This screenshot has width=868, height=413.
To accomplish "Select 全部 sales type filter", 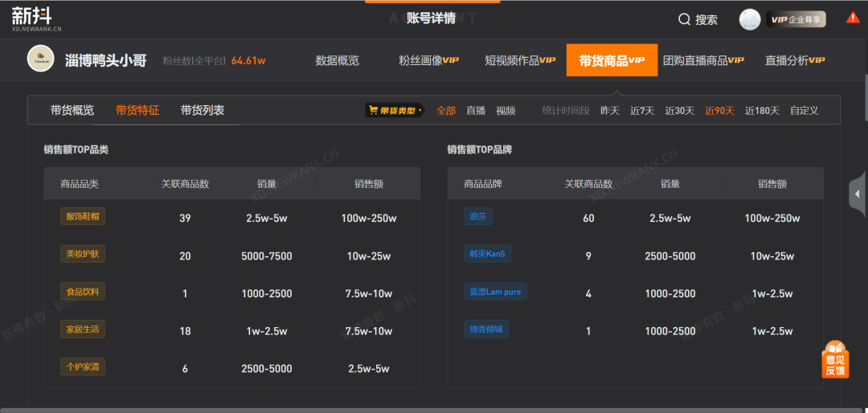I will 446,111.
